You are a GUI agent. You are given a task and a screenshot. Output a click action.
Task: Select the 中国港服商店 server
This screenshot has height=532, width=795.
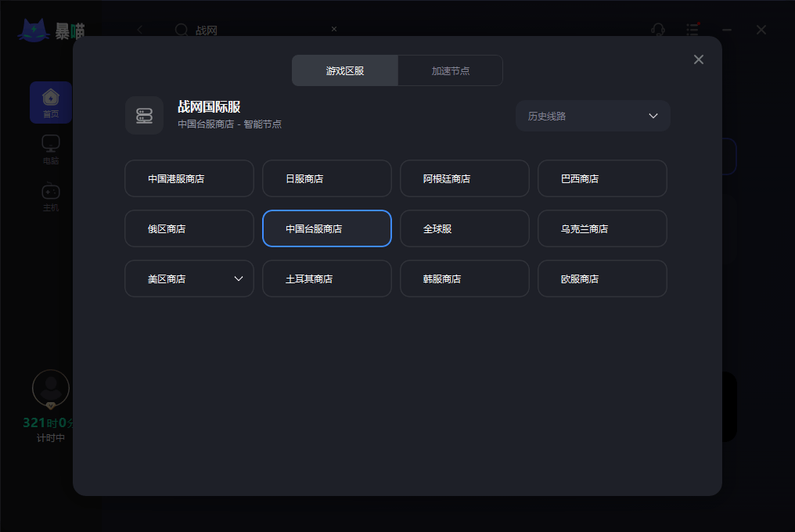(189, 178)
